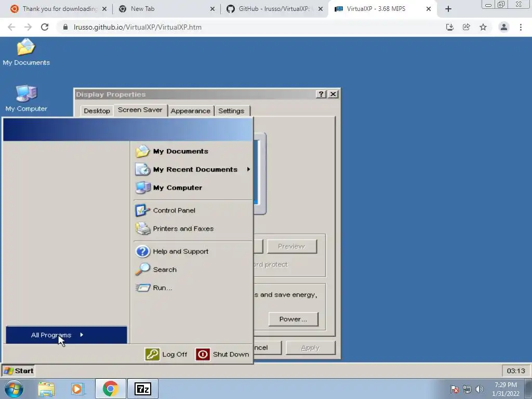Open Windows Explorer from taskbar

46,389
